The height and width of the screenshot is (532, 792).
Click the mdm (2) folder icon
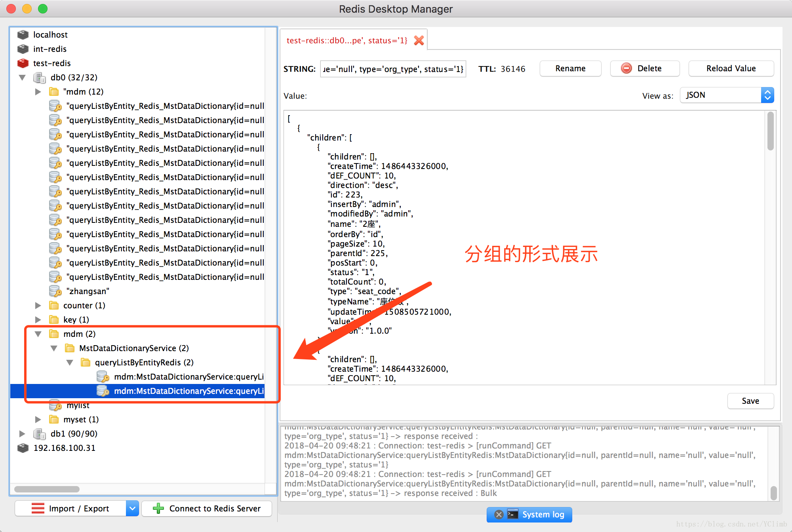coord(54,334)
